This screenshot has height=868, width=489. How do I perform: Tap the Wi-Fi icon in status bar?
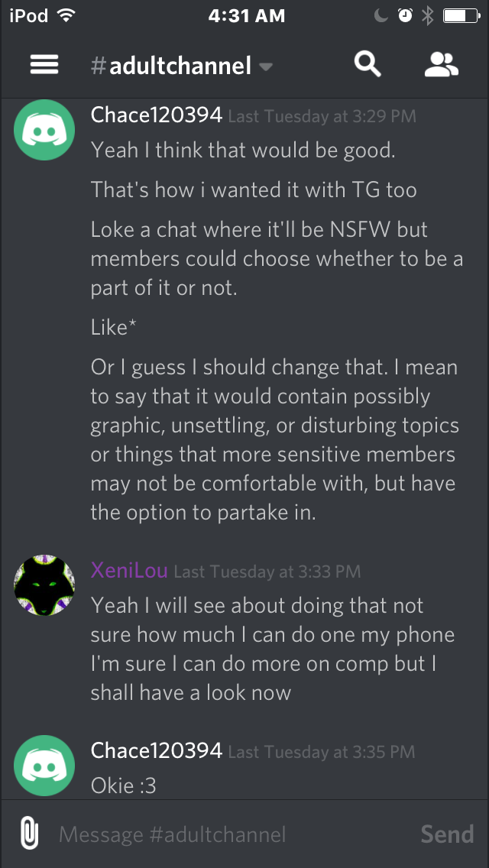click(66, 16)
